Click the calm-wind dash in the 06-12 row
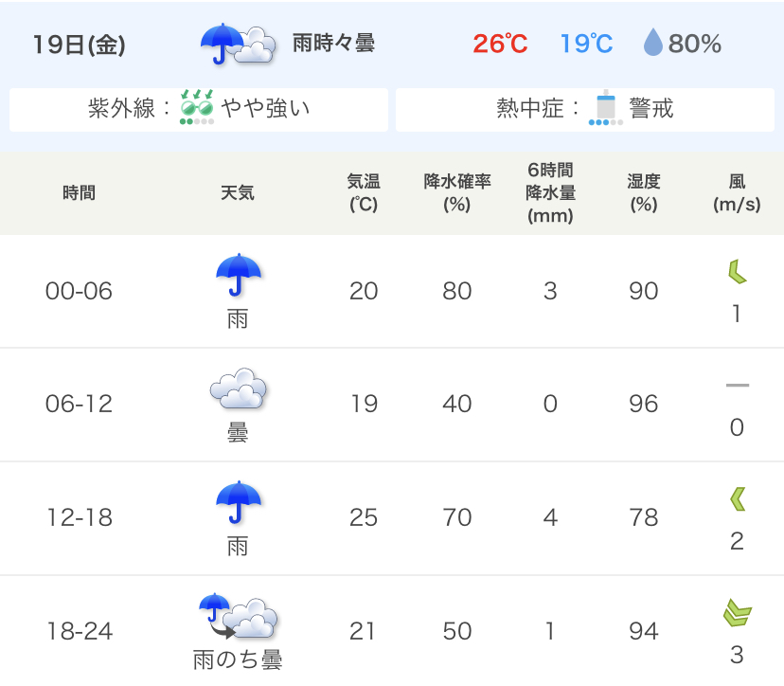784x686 pixels. 738,385
